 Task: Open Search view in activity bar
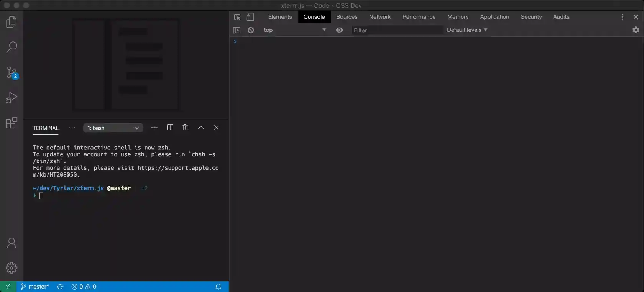point(11,47)
